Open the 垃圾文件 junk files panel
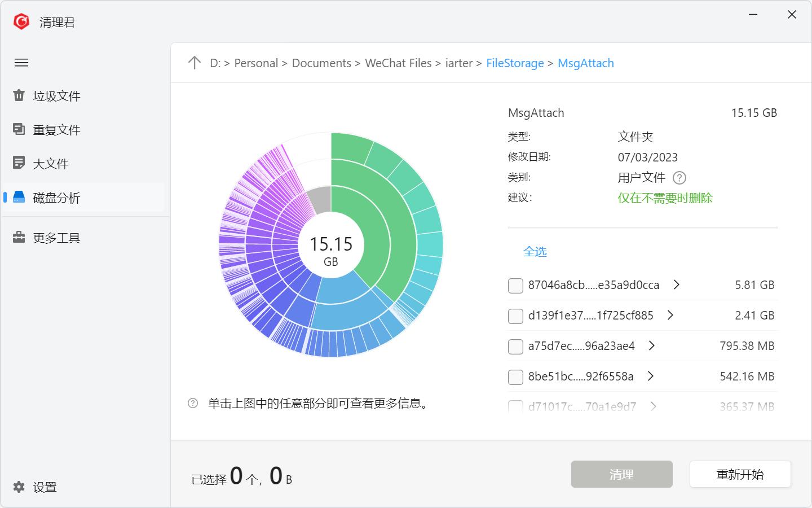Image resolution: width=812 pixels, height=508 pixels. 56,96
